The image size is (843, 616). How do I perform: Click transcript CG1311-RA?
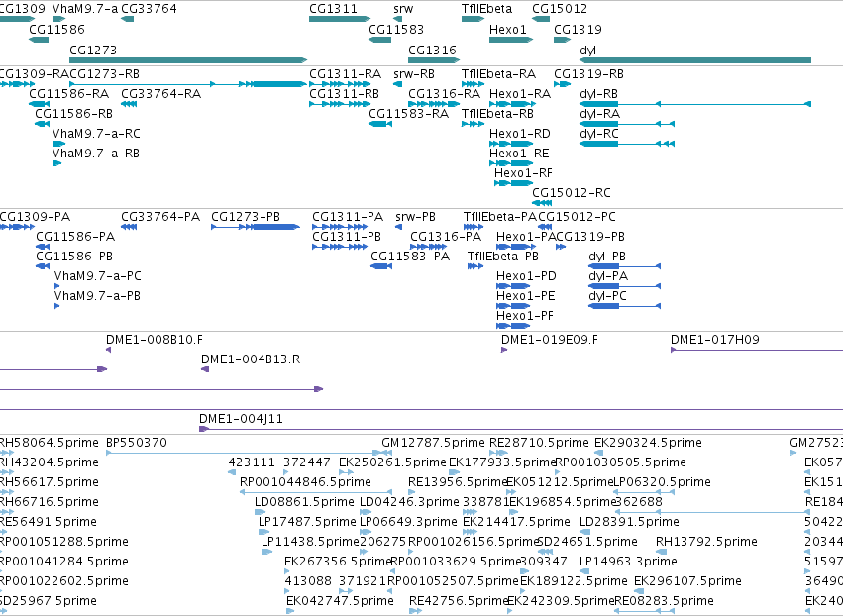point(340,84)
